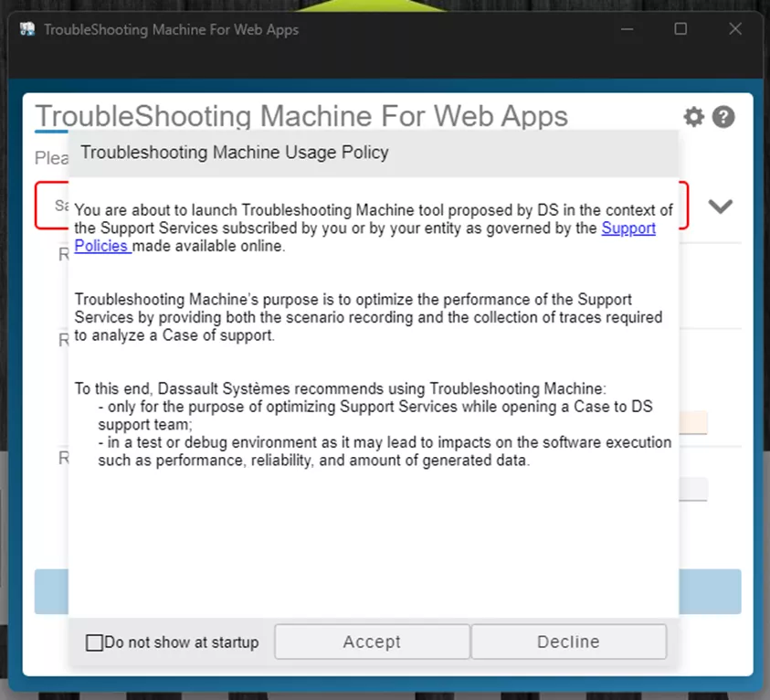Viewport: 770px width, 700px height.
Task: Click the text 'To this end, Dassault Systèmes recommends'
Action: (229, 388)
